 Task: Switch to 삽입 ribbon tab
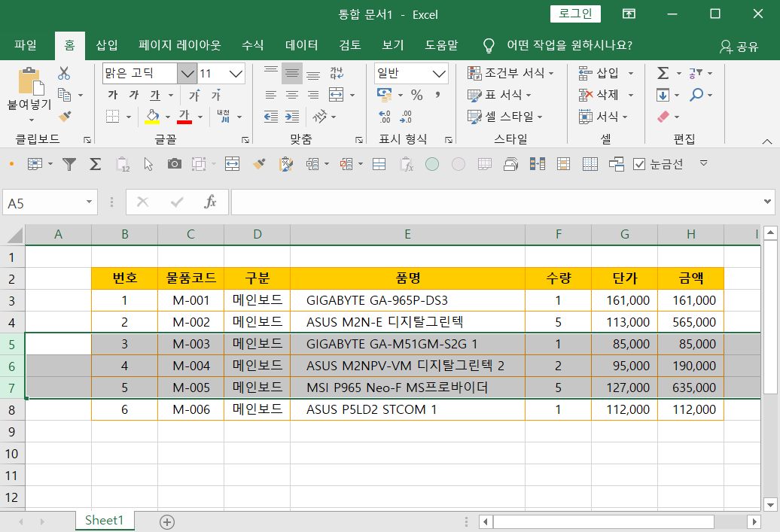[106, 45]
